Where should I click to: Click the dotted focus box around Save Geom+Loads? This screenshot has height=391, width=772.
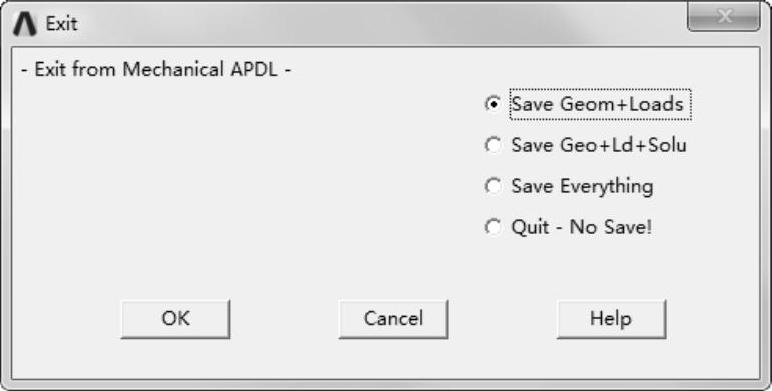[601, 104]
